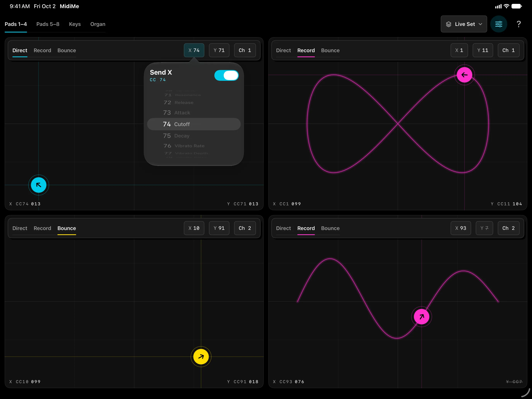Check the cellular signal bars icon
Viewport: 532px width, 399px height.
coord(498,7)
